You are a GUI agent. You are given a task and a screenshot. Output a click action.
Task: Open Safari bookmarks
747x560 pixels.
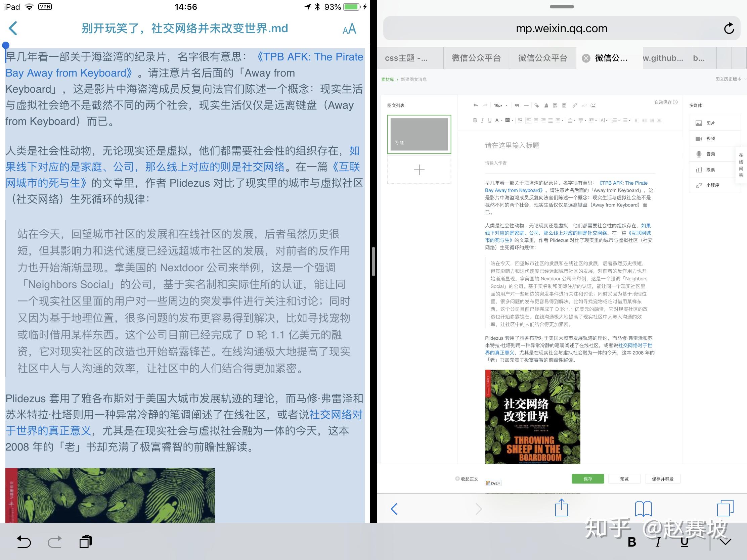[643, 509]
